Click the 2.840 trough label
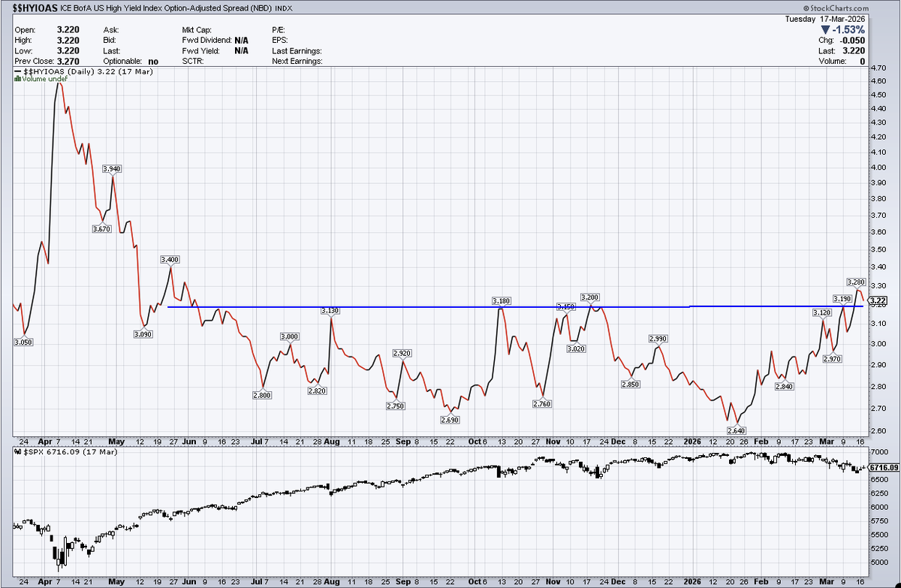The width and height of the screenshot is (901, 588). click(x=785, y=386)
